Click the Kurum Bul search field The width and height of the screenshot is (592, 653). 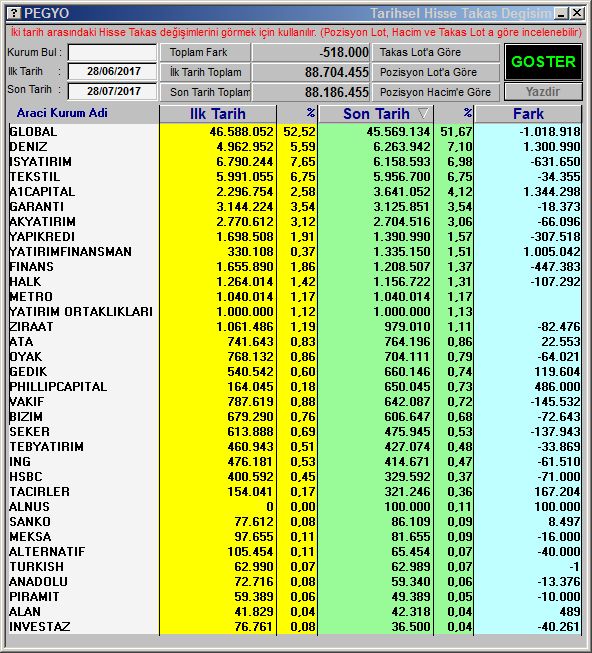point(112,52)
